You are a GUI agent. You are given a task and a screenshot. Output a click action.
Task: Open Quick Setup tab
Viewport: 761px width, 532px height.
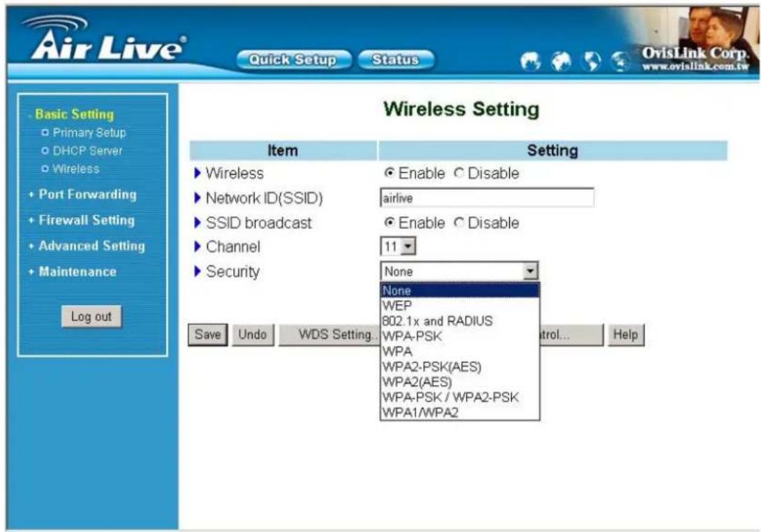(x=293, y=60)
